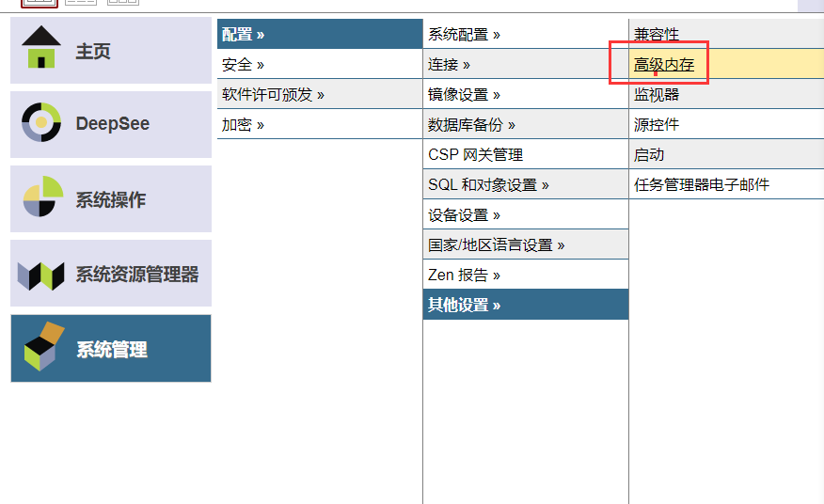
Task: Open the 国家/地区语言设置 menu entry
Action: tap(526, 244)
